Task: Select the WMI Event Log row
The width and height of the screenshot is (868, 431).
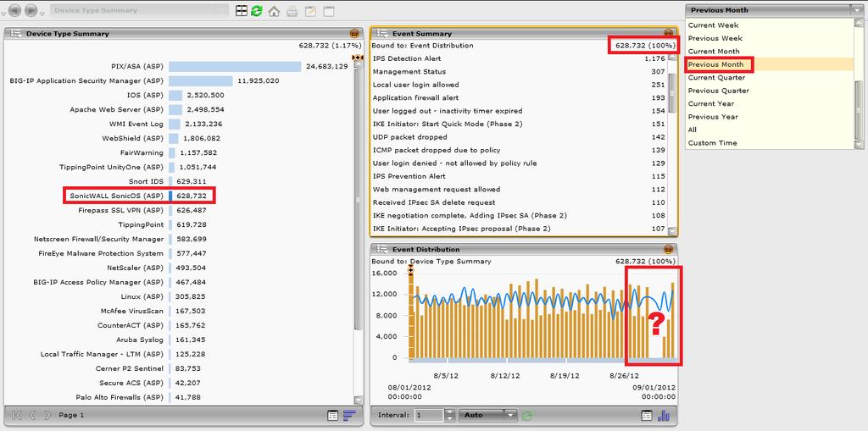Action: click(x=180, y=124)
